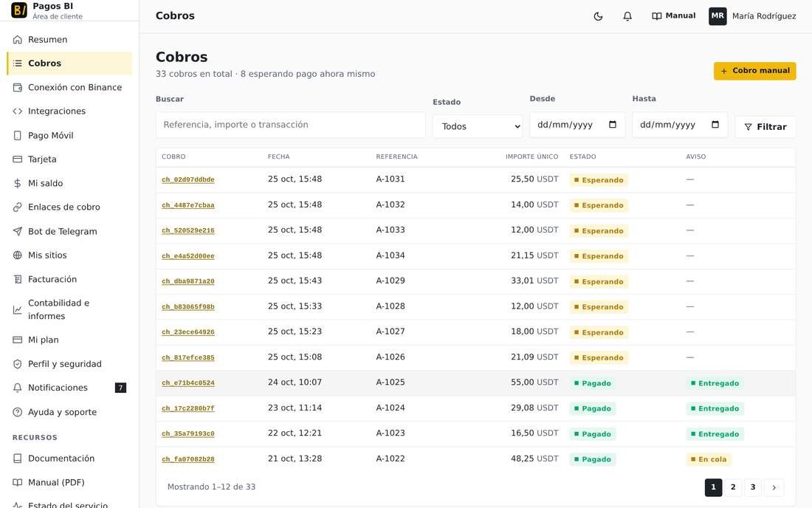Viewport: 812px width, 508px height.
Task: Open notifications bell in top bar
Action: pyautogui.click(x=627, y=16)
